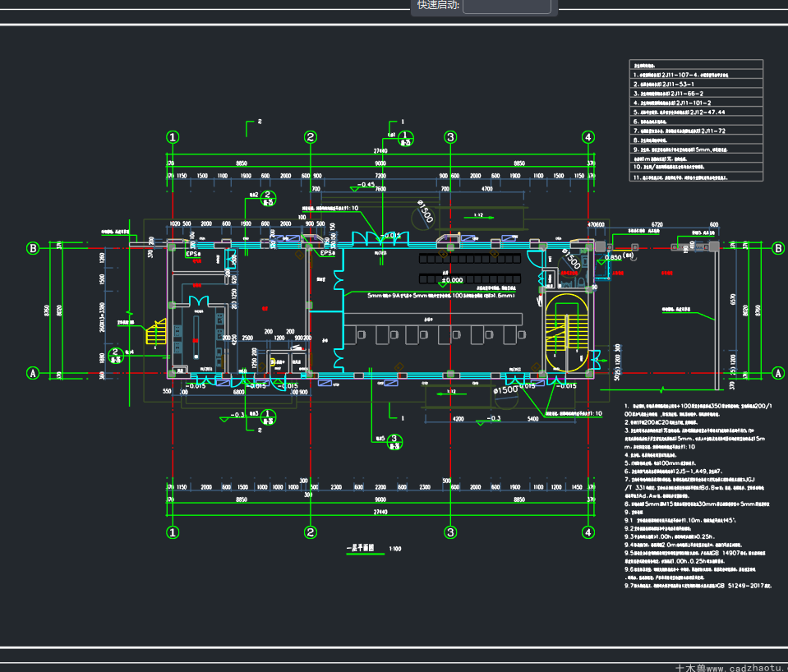This screenshot has width=788, height=672.
Task: Click the note line mentioning GB 51249-2017
Action: 698,586
